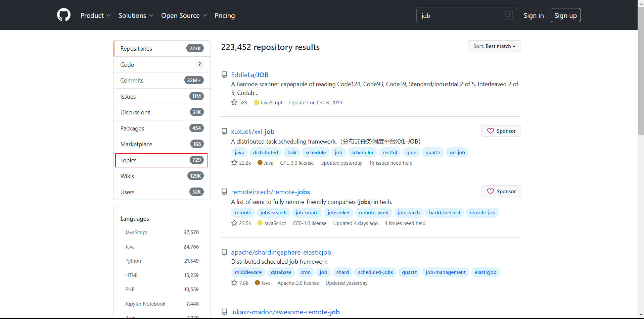The width and height of the screenshot is (644, 319).
Task: Click repository icon next to EddieLa/JOB
Action: click(224, 75)
